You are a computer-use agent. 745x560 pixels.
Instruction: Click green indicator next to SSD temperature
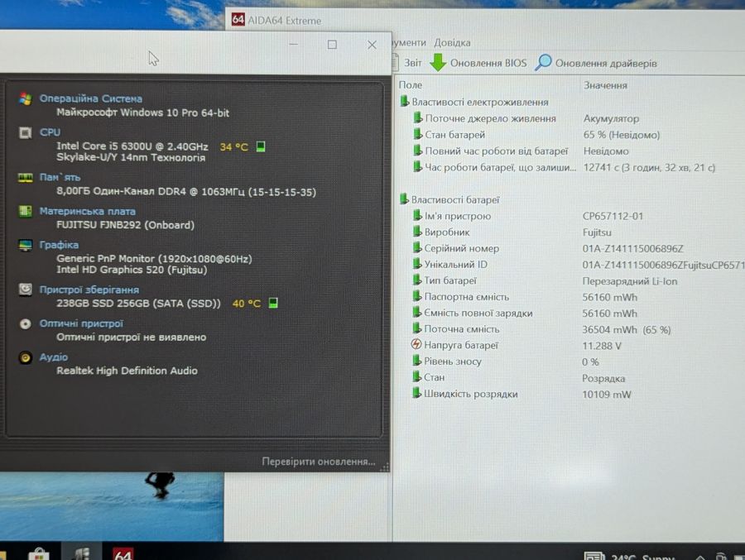tap(273, 303)
